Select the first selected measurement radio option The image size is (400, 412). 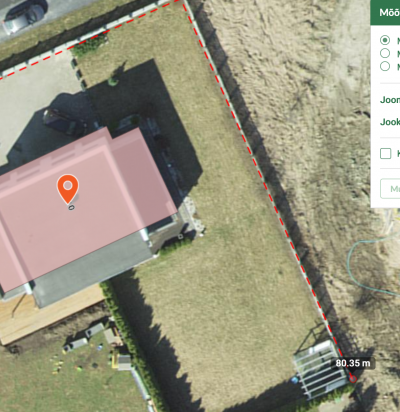pos(385,40)
